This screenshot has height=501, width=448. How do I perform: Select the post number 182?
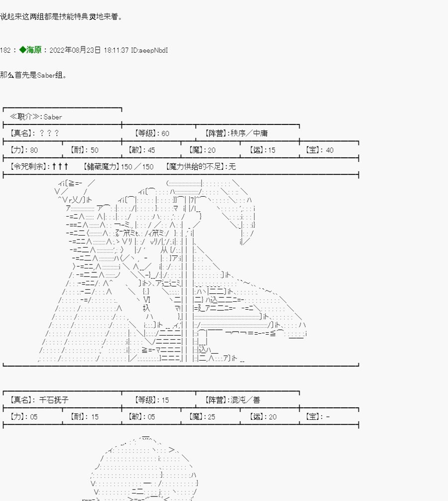point(5,50)
